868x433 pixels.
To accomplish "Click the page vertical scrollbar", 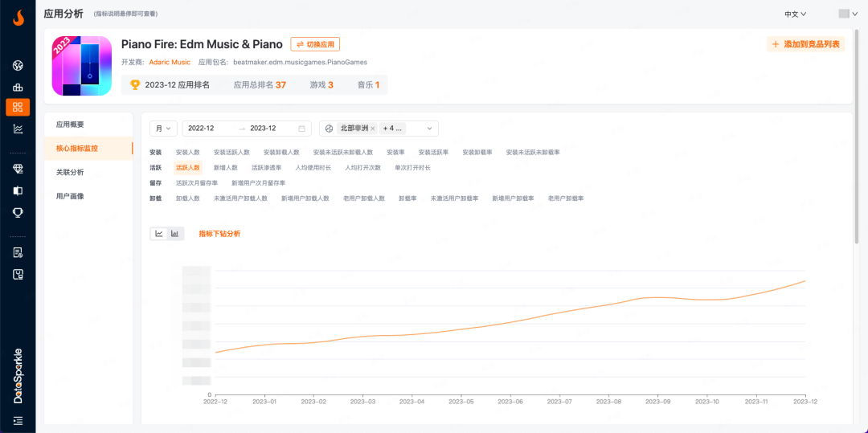I will [857, 136].
